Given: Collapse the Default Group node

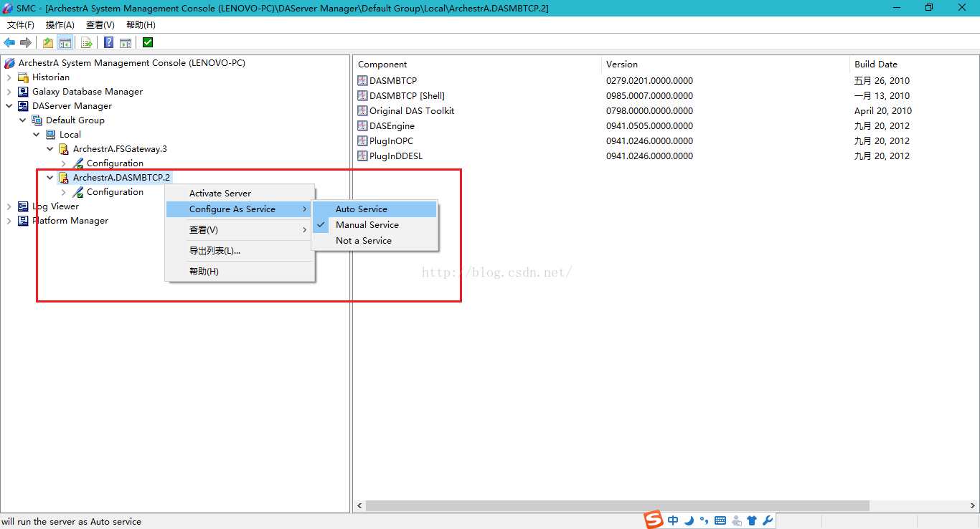Looking at the screenshot, I should pos(23,120).
